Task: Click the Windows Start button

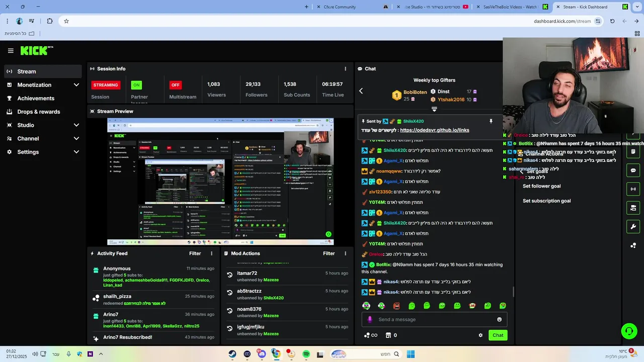Action: (x=411, y=354)
